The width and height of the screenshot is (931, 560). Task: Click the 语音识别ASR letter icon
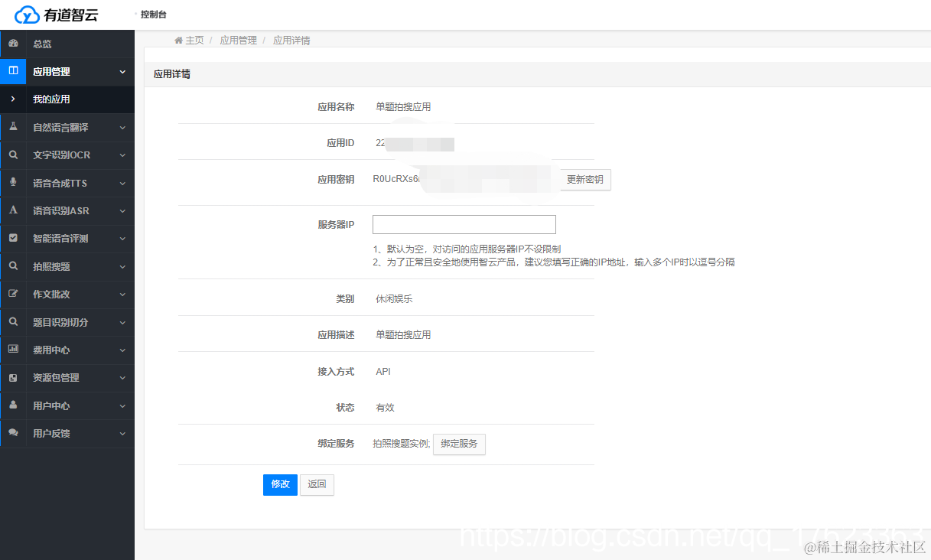(12, 210)
